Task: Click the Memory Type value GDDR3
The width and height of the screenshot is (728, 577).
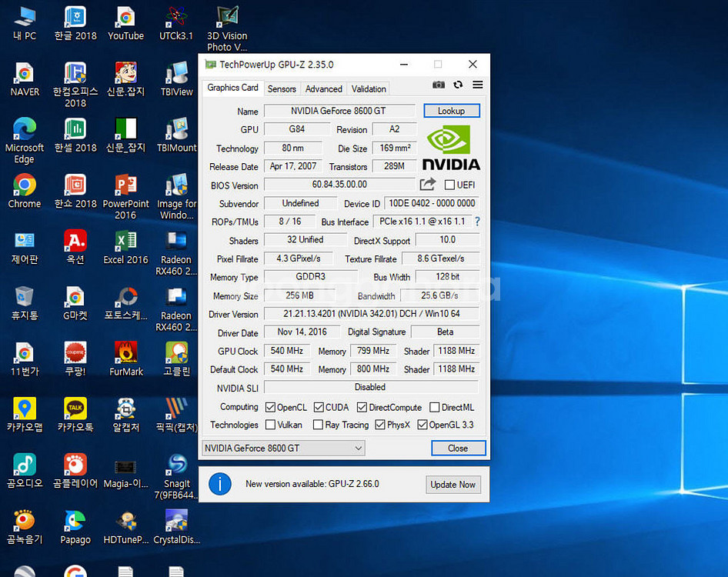Action: click(x=311, y=277)
